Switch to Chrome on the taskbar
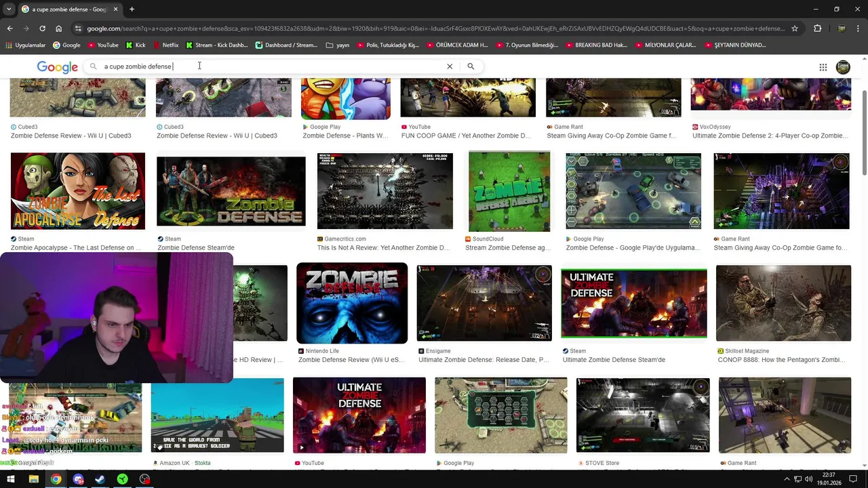This screenshot has width=868, height=488. 56,479
